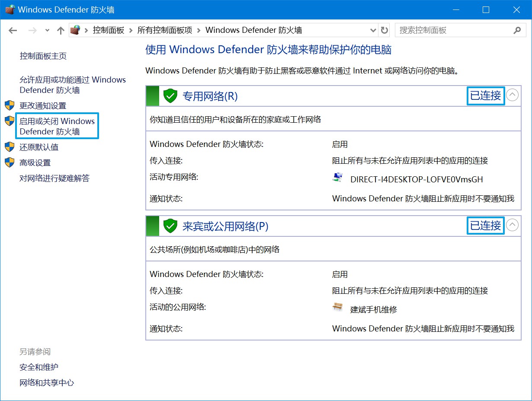Close the Windows Defender 防火墙 window
The width and height of the screenshot is (532, 401).
(516, 10)
